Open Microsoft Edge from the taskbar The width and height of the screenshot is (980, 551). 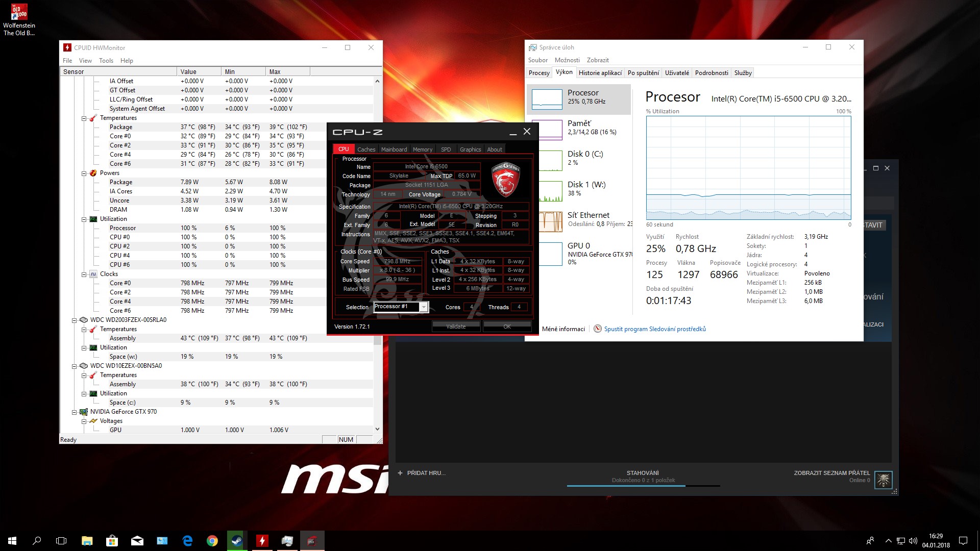tap(187, 541)
